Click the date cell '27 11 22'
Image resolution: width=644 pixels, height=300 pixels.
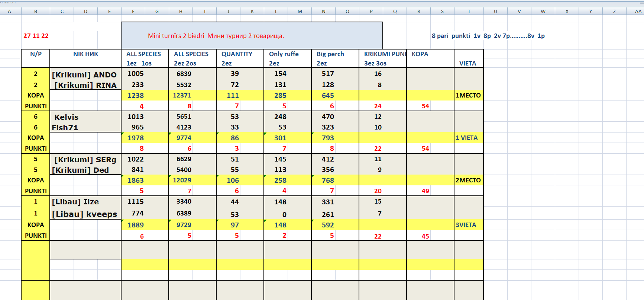36,36
